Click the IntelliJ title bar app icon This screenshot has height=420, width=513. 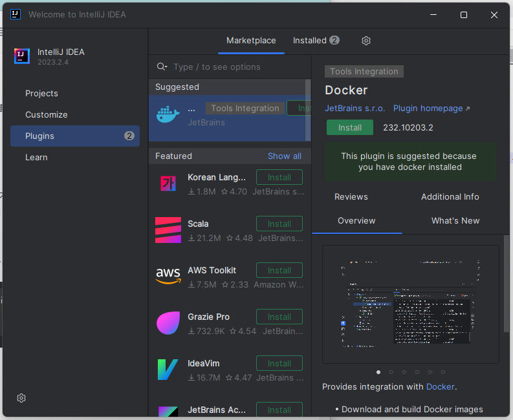pyautogui.click(x=16, y=14)
